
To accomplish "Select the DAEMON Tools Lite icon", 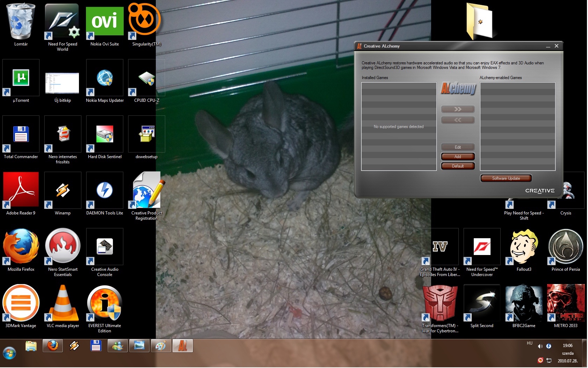I will coord(104,194).
